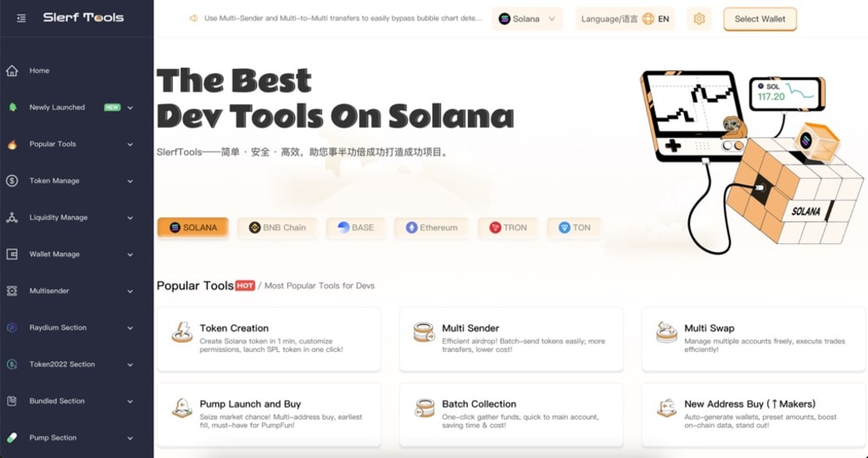Viewport: 868px width, 458px height.
Task: Open the Multi Sender tool card
Action: click(x=511, y=339)
